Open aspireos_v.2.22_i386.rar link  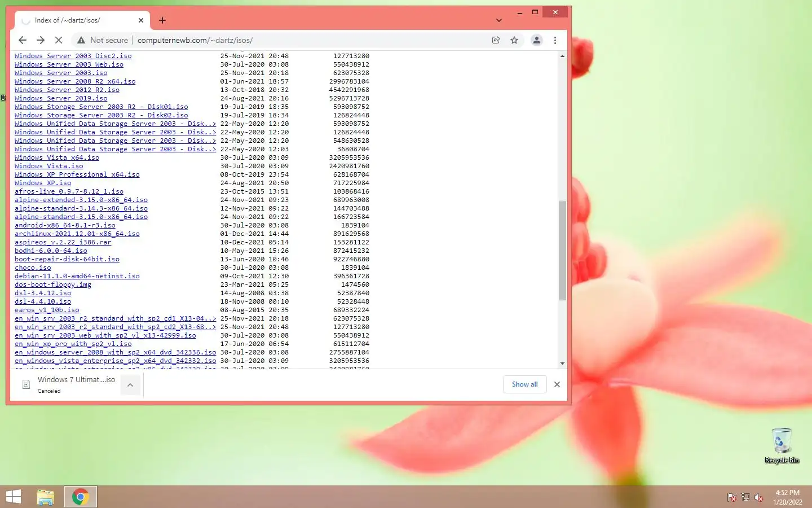pos(63,242)
